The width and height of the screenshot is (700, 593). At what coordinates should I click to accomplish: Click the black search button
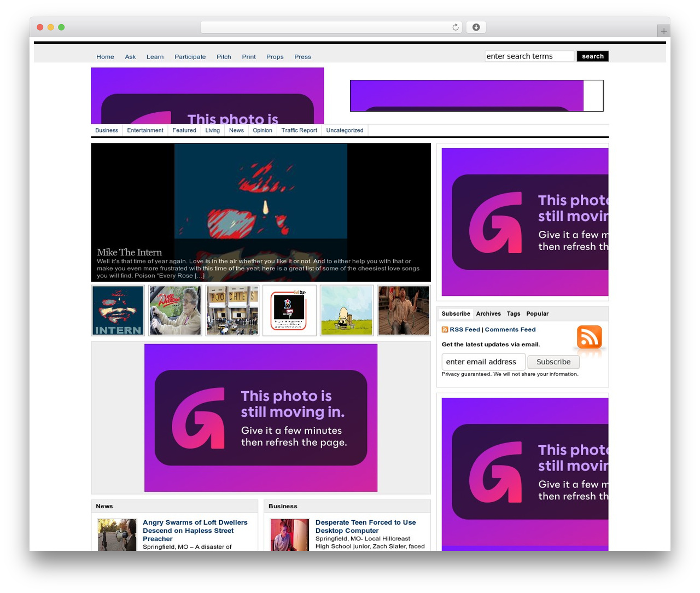coord(593,56)
